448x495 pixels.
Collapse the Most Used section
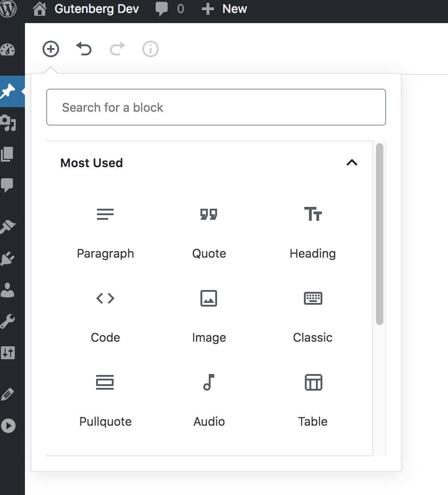point(352,163)
